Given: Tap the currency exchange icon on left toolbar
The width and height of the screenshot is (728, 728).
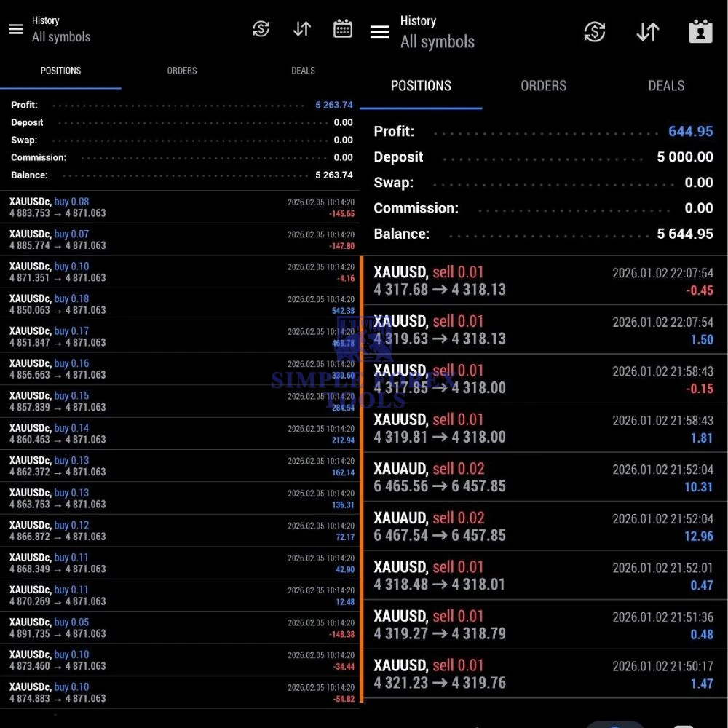Looking at the screenshot, I should click(x=260, y=29).
